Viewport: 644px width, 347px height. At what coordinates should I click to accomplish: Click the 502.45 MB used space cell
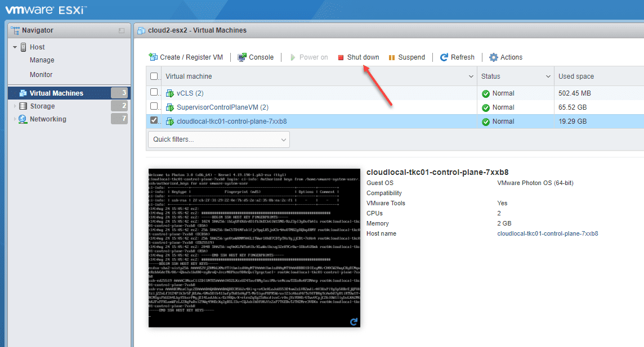[575, 93]
